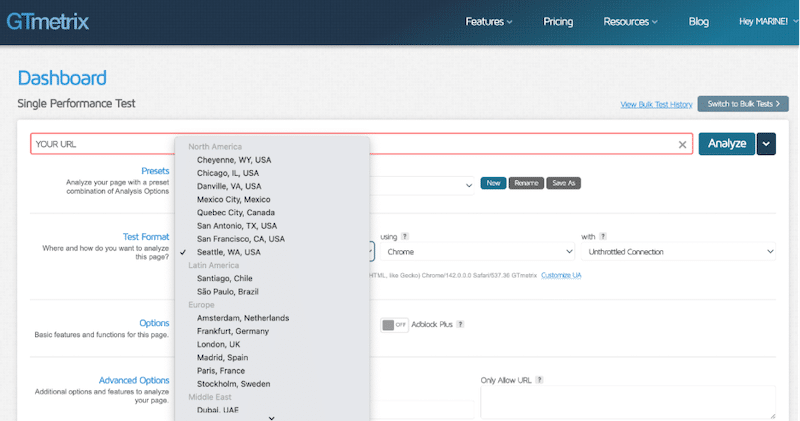Image resolution: width=800 pixels, height=421 pixels.
Task: Click the Analyze button
Action: 726,143
